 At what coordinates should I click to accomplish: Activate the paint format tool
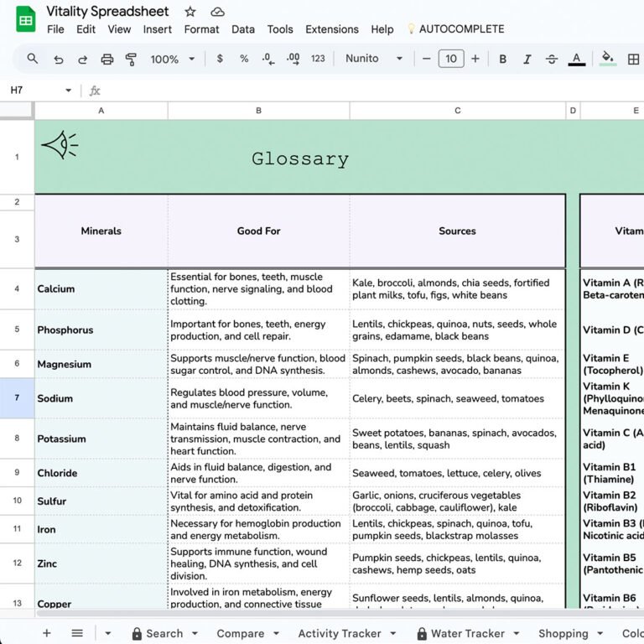point(131,60)
